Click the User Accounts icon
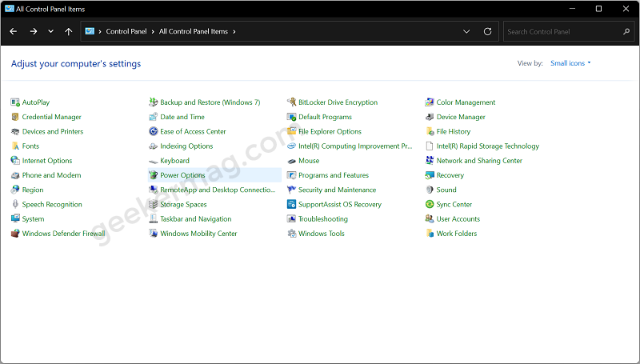The width and height of the screenshot is (640, 364). click(x=430, y=218)
